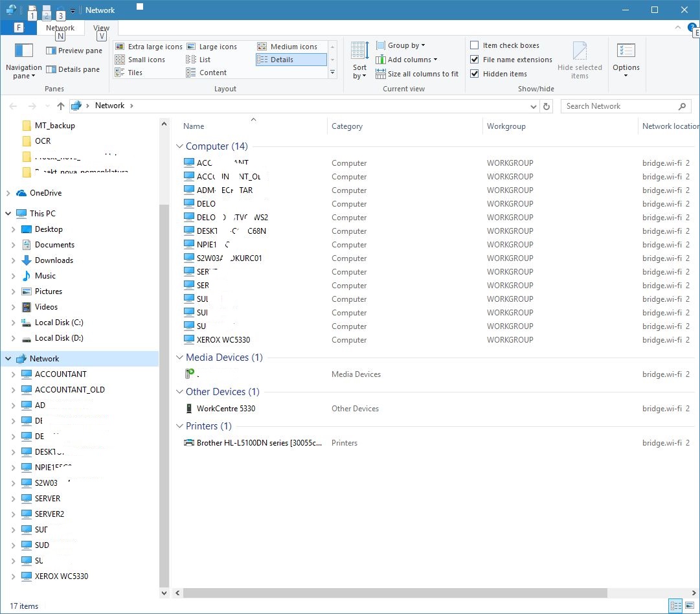Open the Customize Quick Access Toolbar arrow
This screenshot has width=700, height=614.
73,11
